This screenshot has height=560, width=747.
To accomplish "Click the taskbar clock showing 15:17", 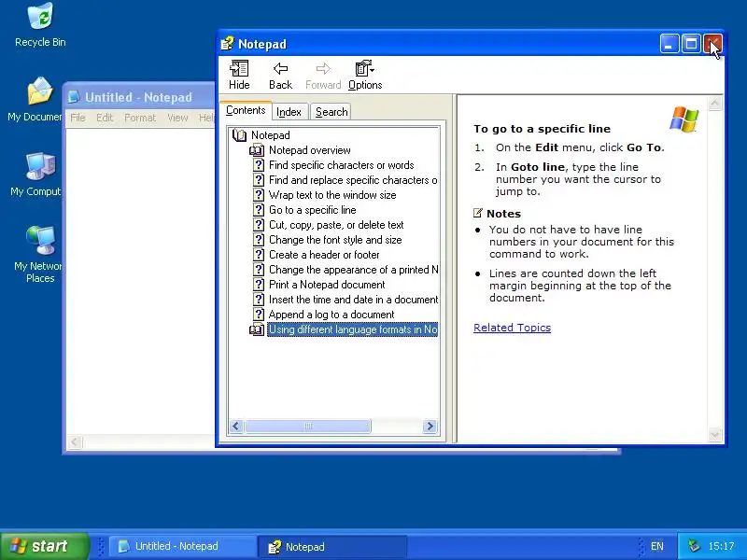I will point(721,546).
